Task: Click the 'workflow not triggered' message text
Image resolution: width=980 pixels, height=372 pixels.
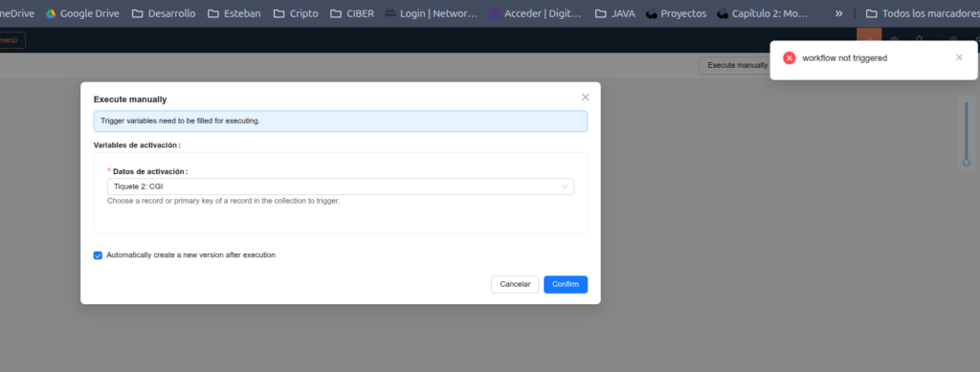Action: 844,58
